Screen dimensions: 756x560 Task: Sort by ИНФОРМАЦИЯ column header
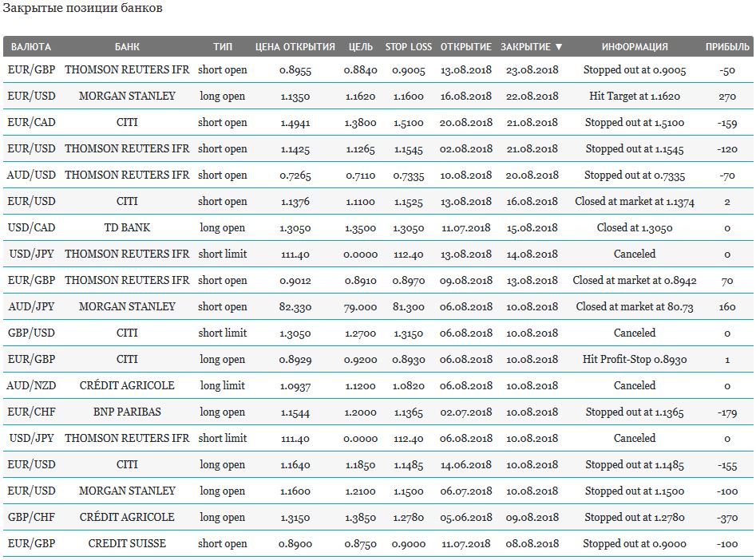coord(635,47)
